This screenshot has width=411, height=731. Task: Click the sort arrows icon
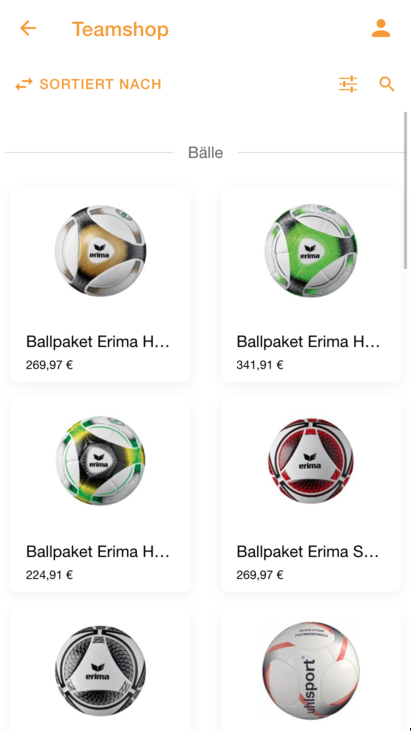[x=24, y=84]
